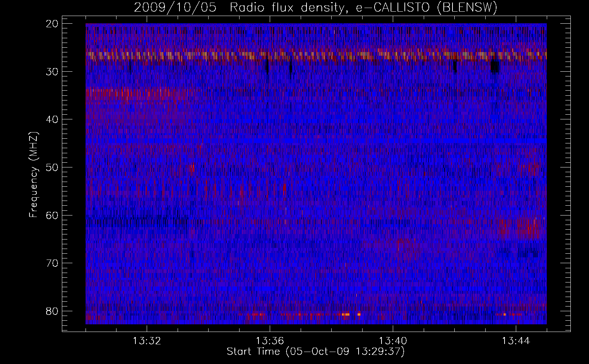Click the 30 frequency tick label
The height and width of the screenshot is (364, 589).
tap(52, 72)
